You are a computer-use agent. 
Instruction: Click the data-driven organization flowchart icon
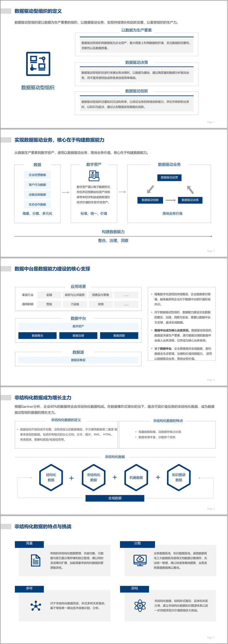coord(38,64)
